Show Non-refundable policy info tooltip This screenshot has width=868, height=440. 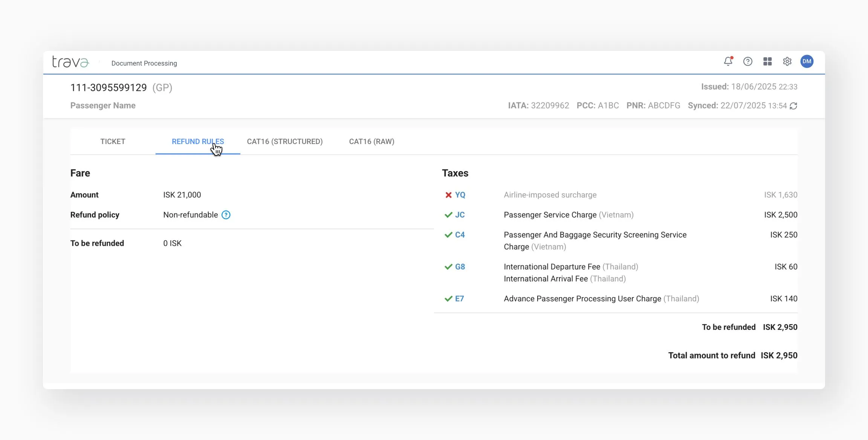tap(226, 215)
